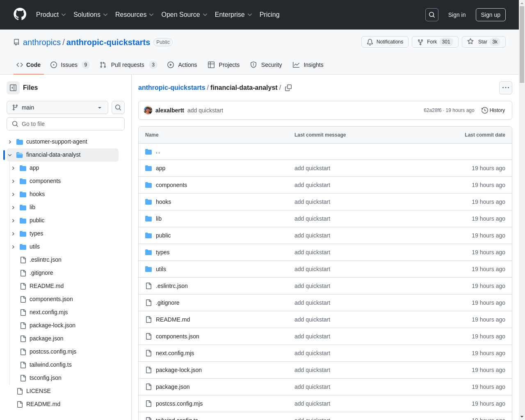
Task: Expand the hooks folder chevron in sidebar
Action: pyautogui.click(x=13, y=194)
